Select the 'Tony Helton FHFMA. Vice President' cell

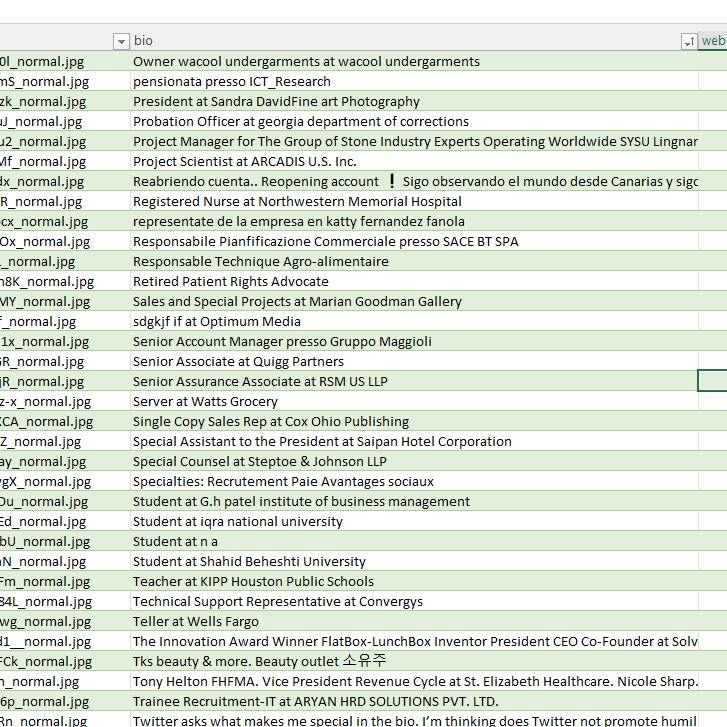[414, 681]
